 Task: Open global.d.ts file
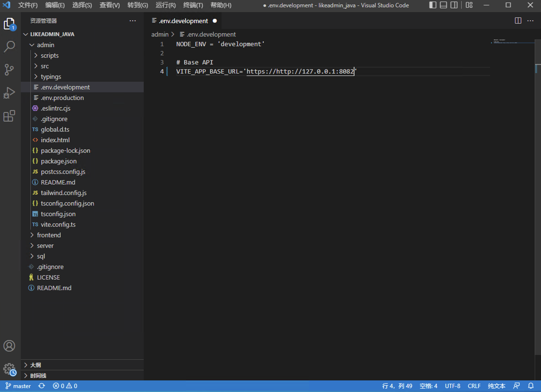pyautogui.click(x=82, y=129)
